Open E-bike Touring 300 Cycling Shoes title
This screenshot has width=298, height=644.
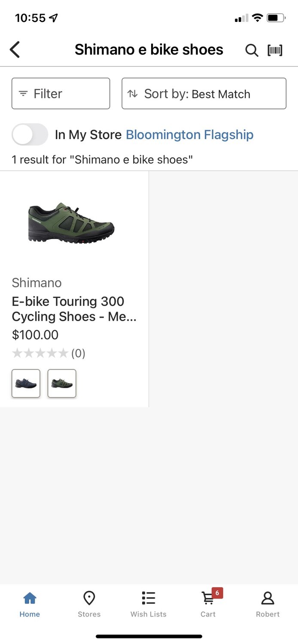[74, 309]
